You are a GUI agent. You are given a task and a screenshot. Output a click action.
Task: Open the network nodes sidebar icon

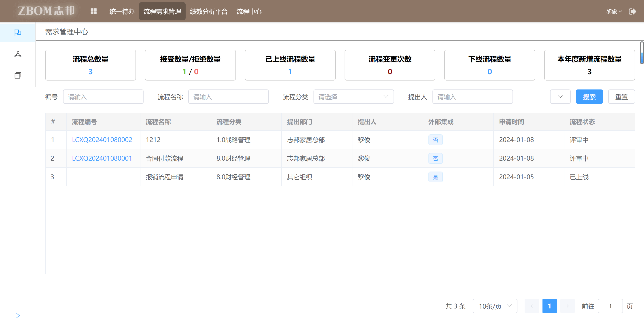click(x=18, y=54)
